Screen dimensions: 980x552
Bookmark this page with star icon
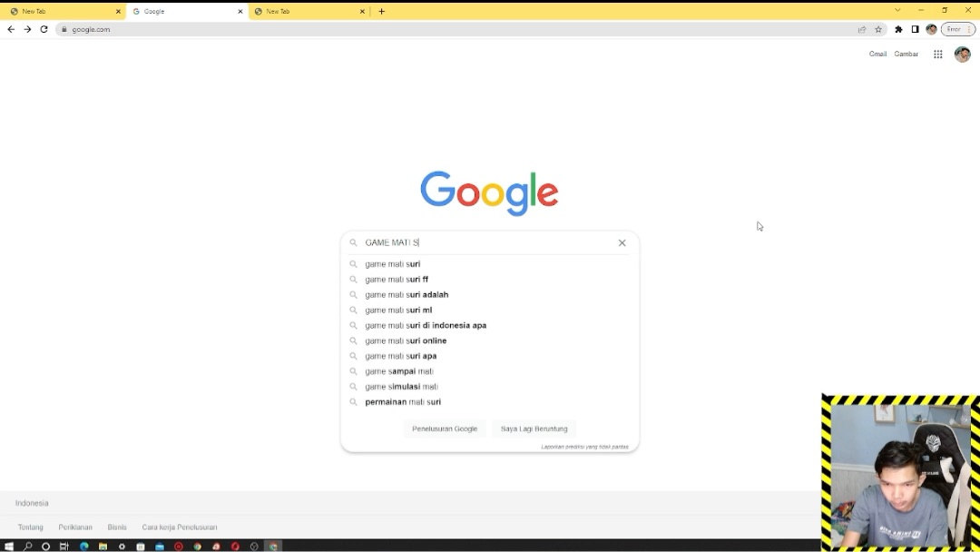tap(878, 29)
